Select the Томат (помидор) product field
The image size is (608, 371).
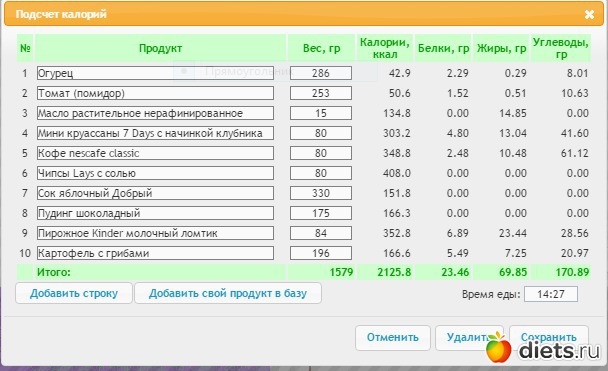coord(155,93)
